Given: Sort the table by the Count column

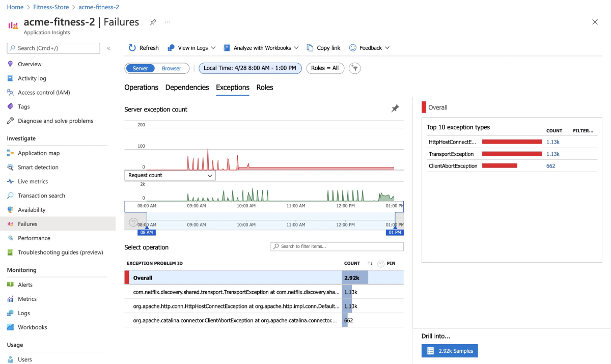Looking at the screenshot, I should [370, 263].
